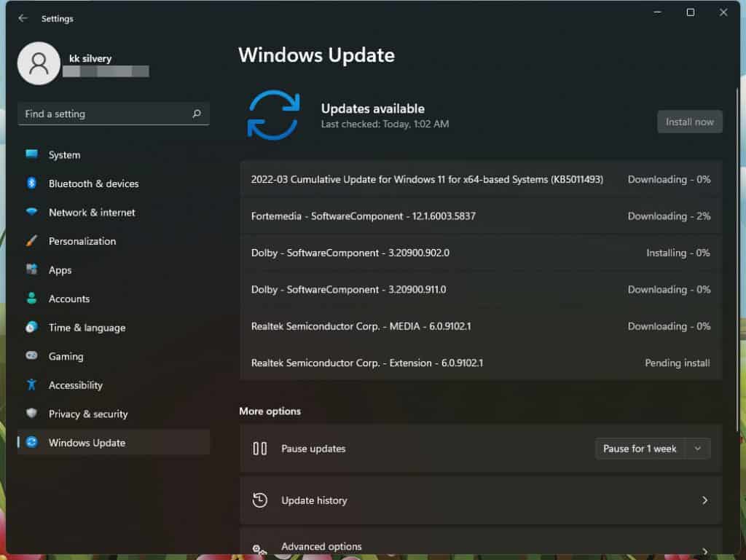Click the Windows Update sidebar sync icon
Viewport: 746px width, 560px height.
32,442
